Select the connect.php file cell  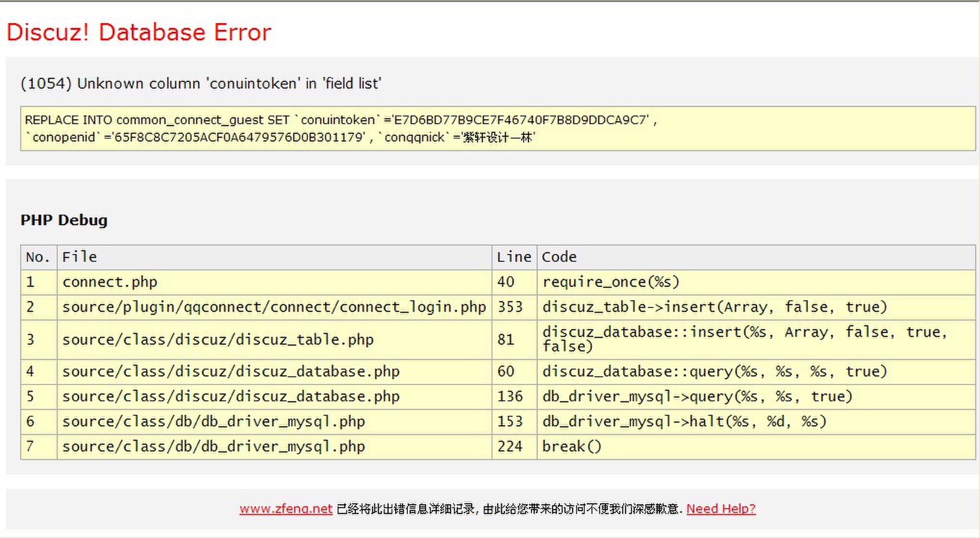pos(275,282)
